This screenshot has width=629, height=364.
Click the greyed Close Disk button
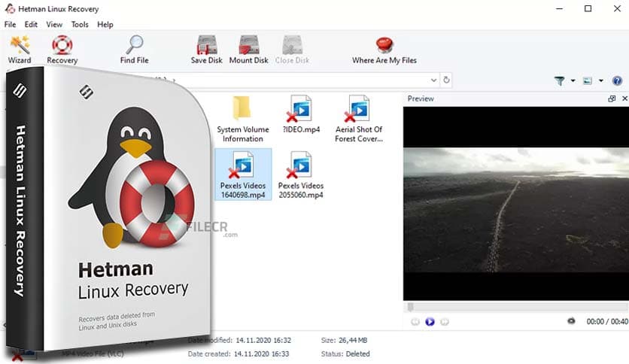(x=292, y=50)
